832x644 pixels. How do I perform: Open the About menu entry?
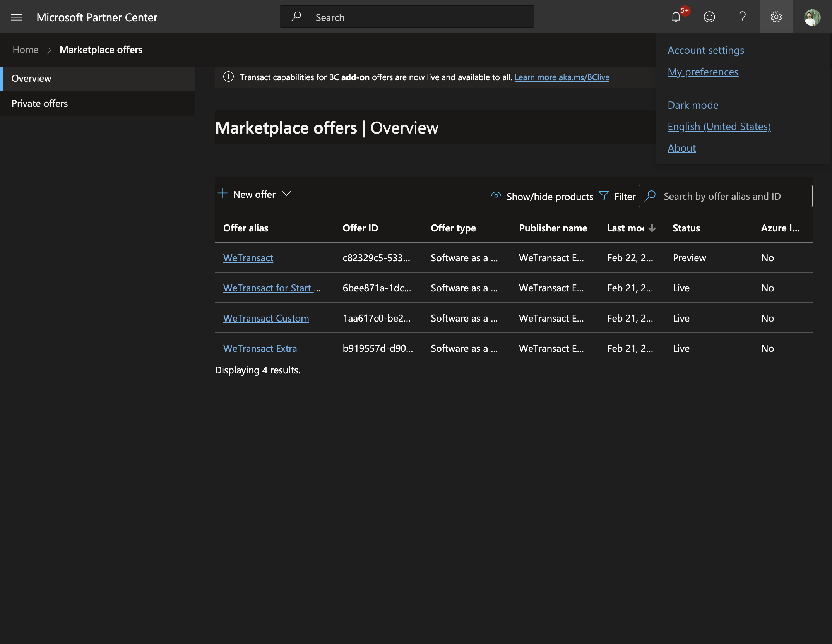click(x=681, y=148)
